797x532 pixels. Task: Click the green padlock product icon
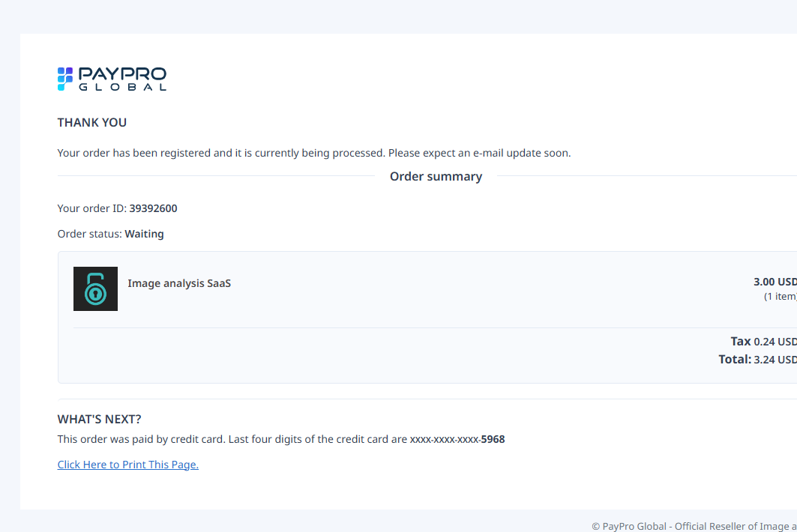95,288
